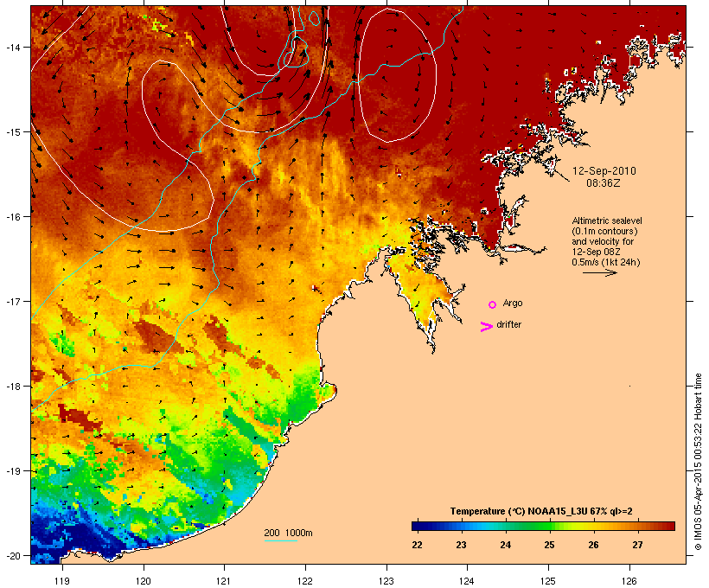Click the colorbar value '25'
Image resolution: width=709 pixels, height=588 pixels.
click(x=549, y=545)
